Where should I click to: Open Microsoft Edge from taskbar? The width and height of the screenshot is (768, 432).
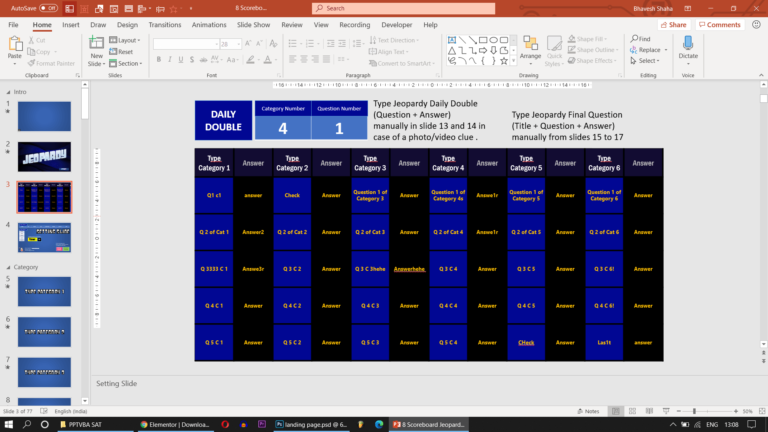(379, 424)
